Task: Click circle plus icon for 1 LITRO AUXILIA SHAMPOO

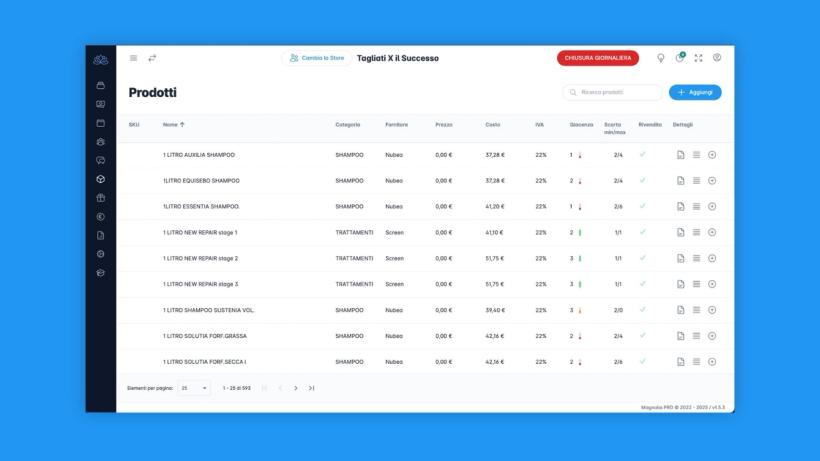Action: tap(712, 155)
